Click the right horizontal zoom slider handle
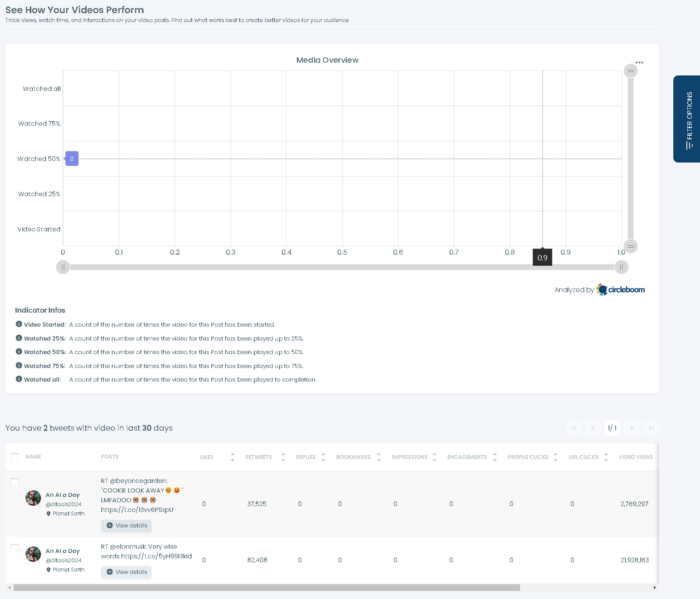The image size is (700, 599). coord(621,267)
